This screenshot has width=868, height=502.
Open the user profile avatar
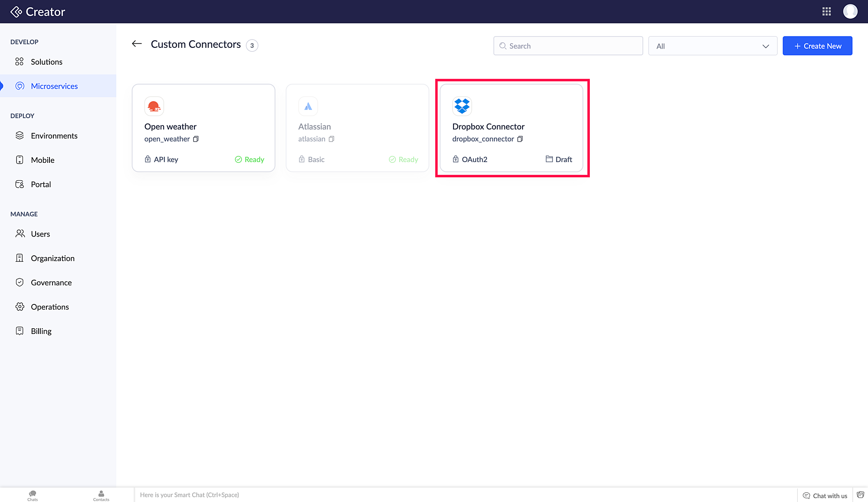click(850, 12)
